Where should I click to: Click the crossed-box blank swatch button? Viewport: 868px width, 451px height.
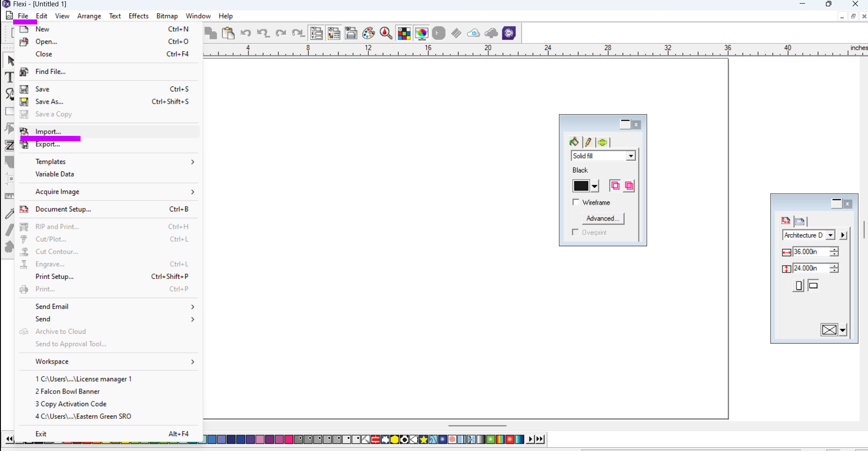pos(829,330)
